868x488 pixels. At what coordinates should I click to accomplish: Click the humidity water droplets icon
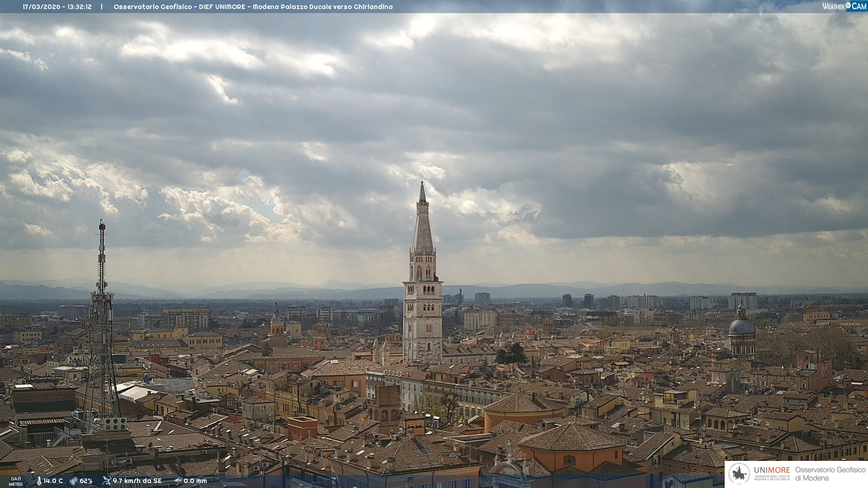pos(73,481)
